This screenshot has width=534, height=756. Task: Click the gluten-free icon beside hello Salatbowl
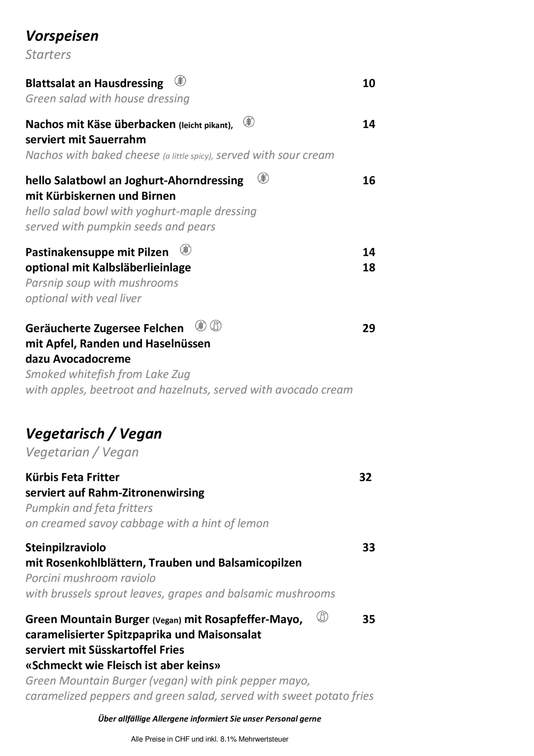click(263, 178)
